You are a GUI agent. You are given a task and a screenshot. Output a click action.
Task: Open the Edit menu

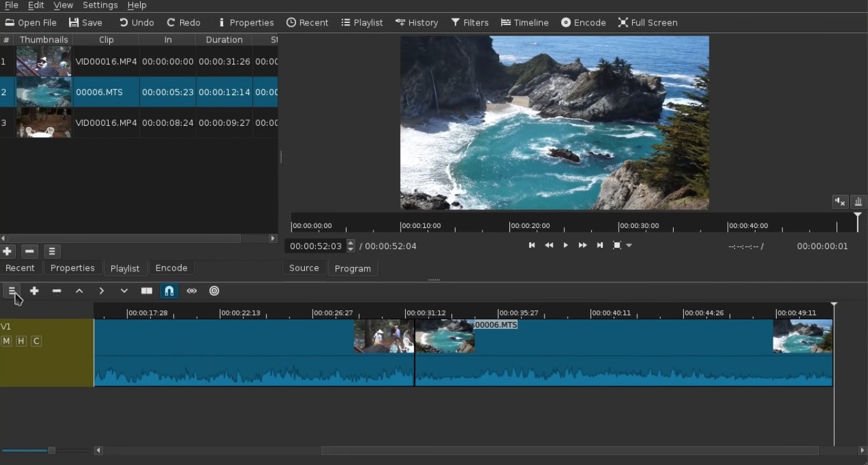pos(36,5)
